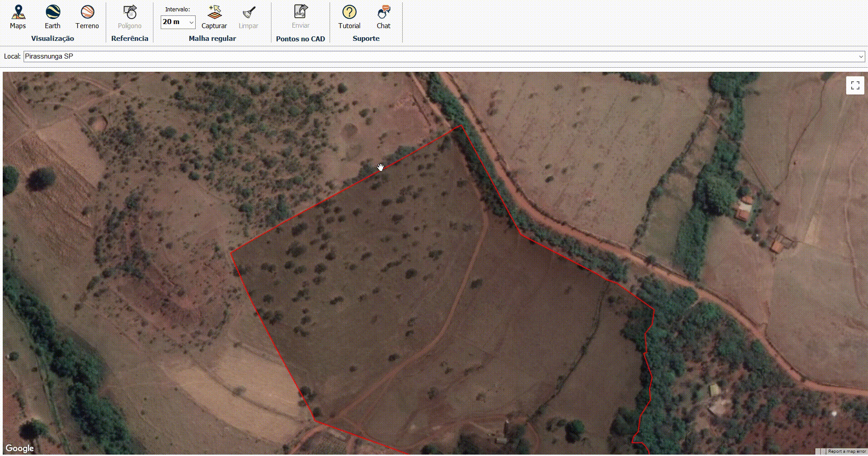Viewport: 868px width, 456px height.
Task: Click the Capturar mesh tool
Action: [214, 17]
